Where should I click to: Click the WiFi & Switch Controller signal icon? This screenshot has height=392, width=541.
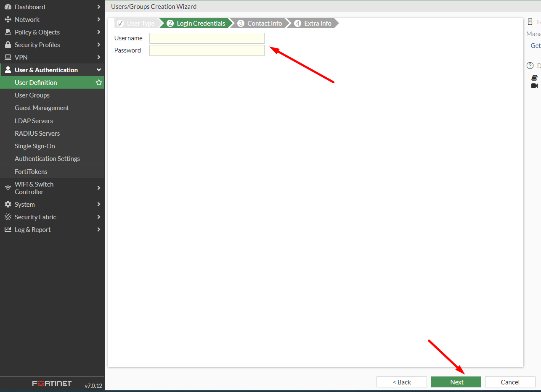[x=8, y=188]
